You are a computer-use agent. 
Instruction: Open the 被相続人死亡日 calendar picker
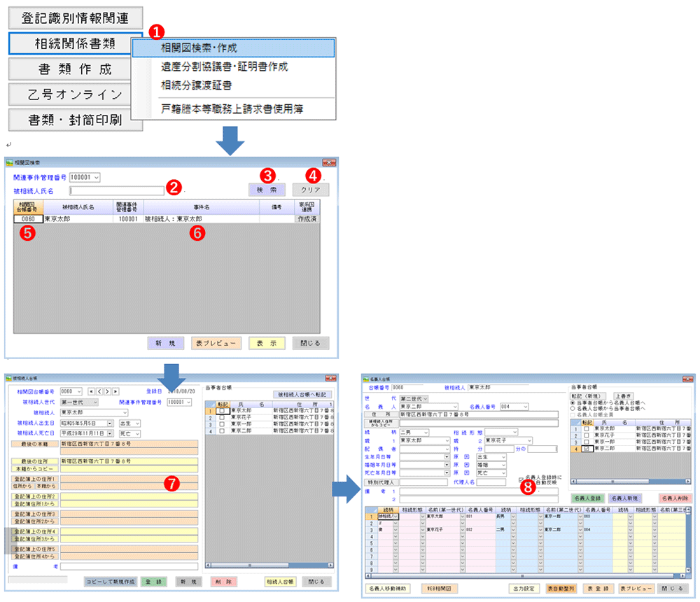(110, 434)
